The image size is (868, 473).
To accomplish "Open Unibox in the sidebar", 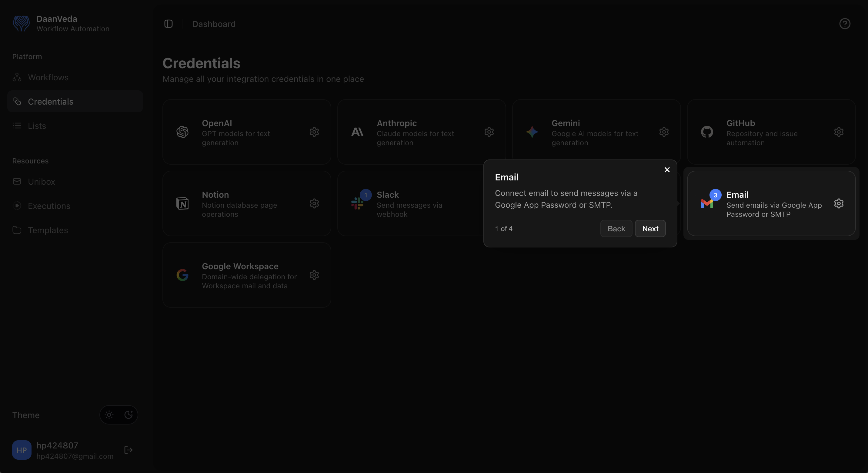I will click(75, 181).
